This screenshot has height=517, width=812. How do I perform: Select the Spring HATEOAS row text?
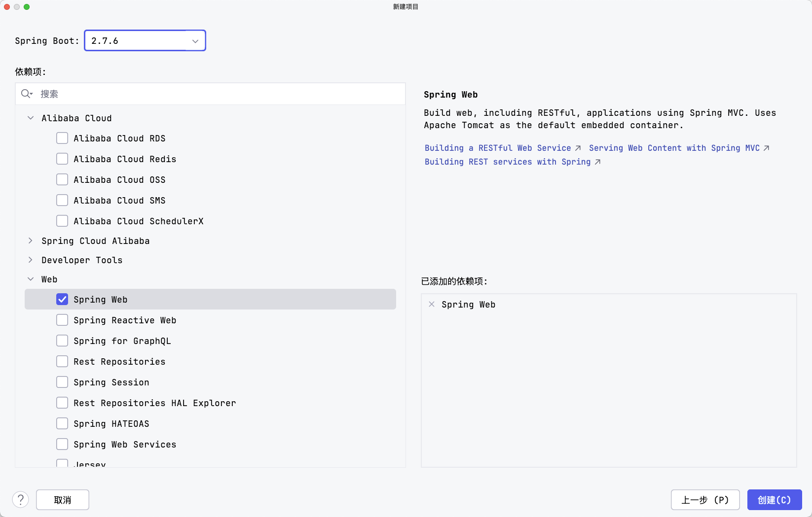pyautogui.click(x=111, y=424)
